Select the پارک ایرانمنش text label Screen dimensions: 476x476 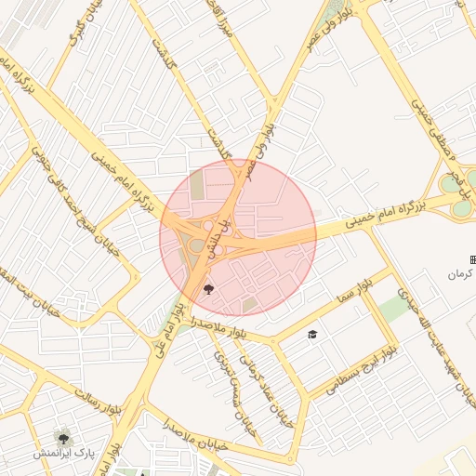63,454
